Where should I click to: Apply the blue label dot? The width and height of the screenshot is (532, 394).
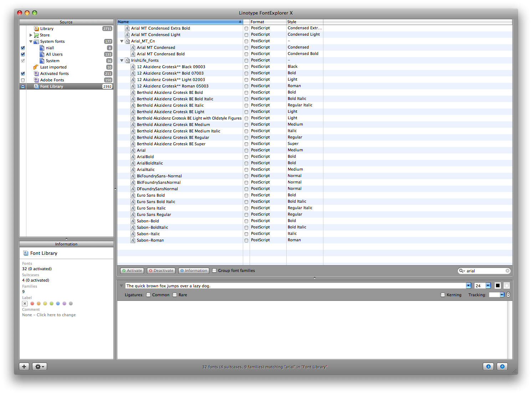coord(58,304)
